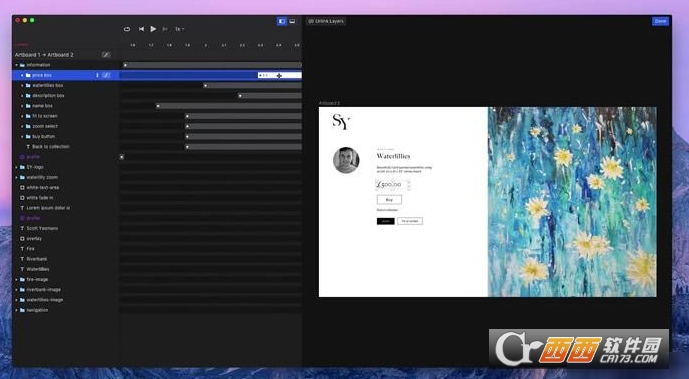Click the highlighted price box timeline segment
Image resolution: width=689 pixels, height=379 pixels.
[x=279, y=76]
